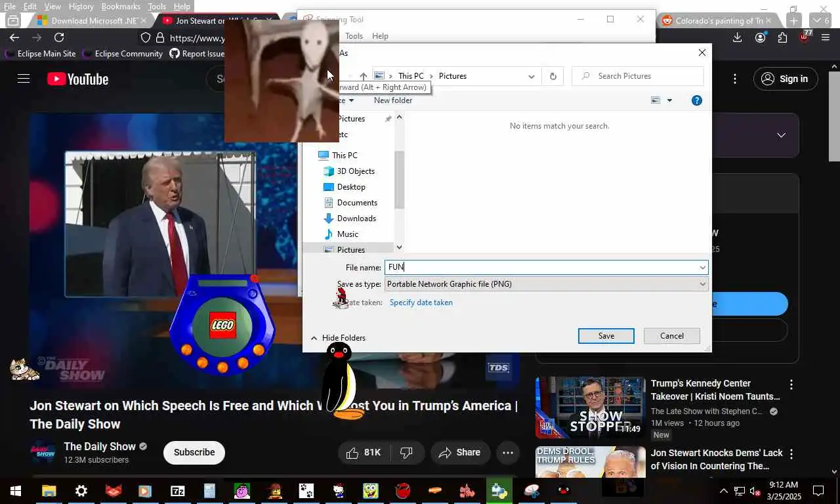The image size is (840, 504).
Task: Open the Firefox History menu
Action: click(81, 7)
